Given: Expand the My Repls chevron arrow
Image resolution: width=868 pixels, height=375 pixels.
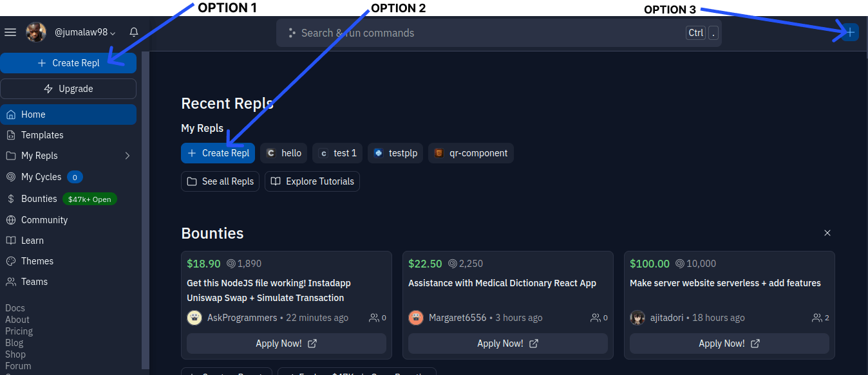Looking at the screenshot, I should [x=127, y=156].
